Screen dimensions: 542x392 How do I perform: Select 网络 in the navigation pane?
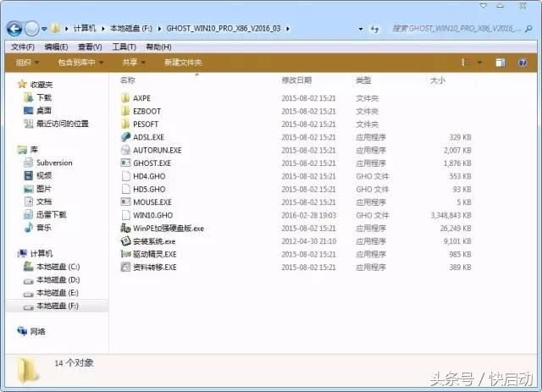[37, 332]
